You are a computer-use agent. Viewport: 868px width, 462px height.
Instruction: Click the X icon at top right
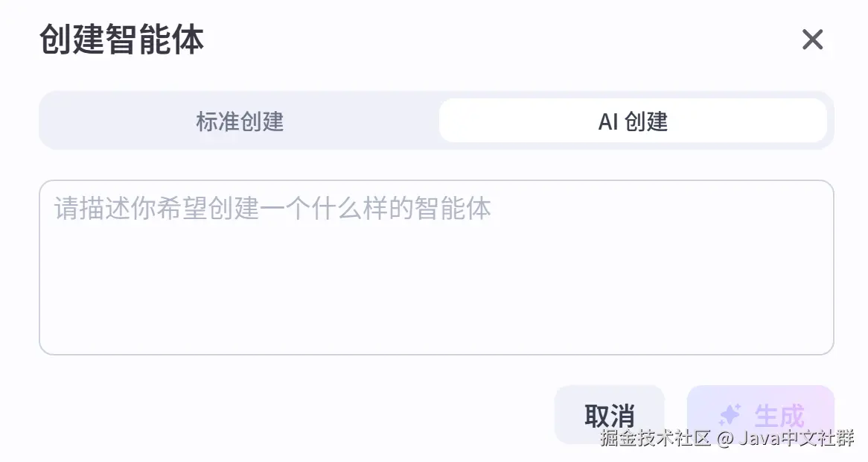812,39
